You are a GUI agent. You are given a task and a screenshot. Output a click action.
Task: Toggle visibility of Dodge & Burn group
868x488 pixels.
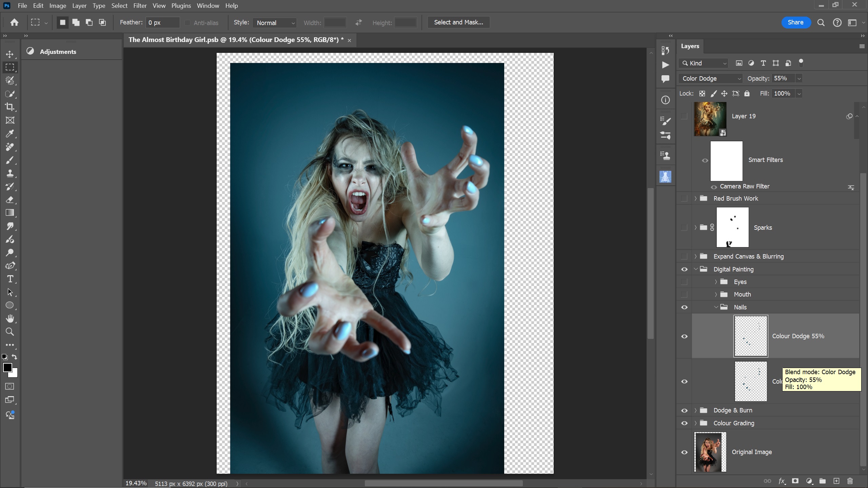tap(684, 410)
